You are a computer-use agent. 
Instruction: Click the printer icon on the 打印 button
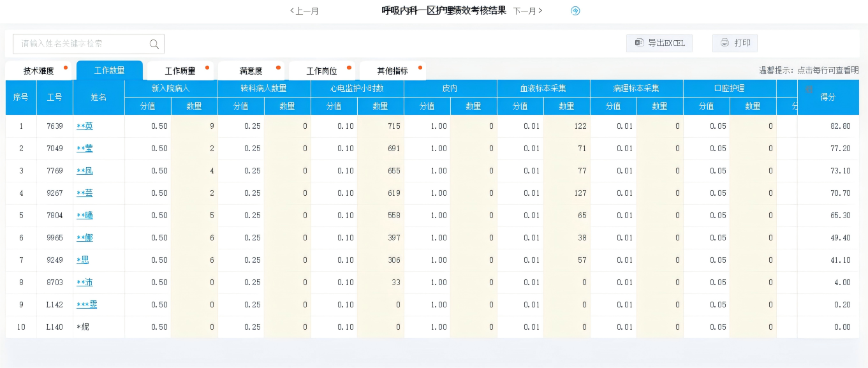(725, 43)
